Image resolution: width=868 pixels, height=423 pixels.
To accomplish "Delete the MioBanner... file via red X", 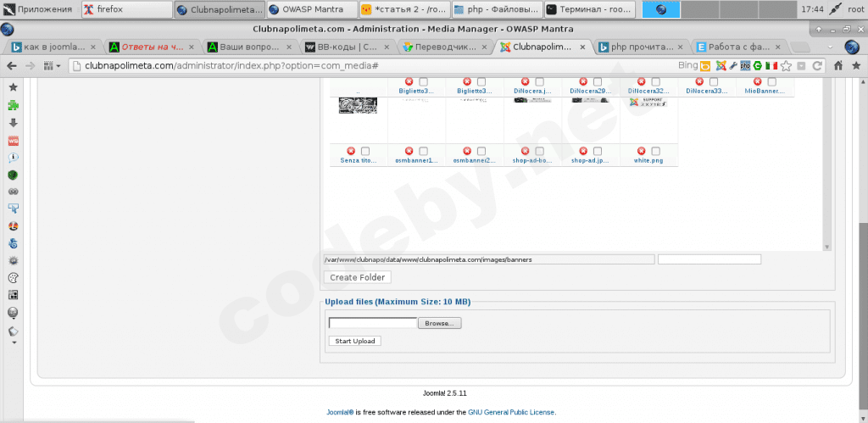I will click(757, 82).
